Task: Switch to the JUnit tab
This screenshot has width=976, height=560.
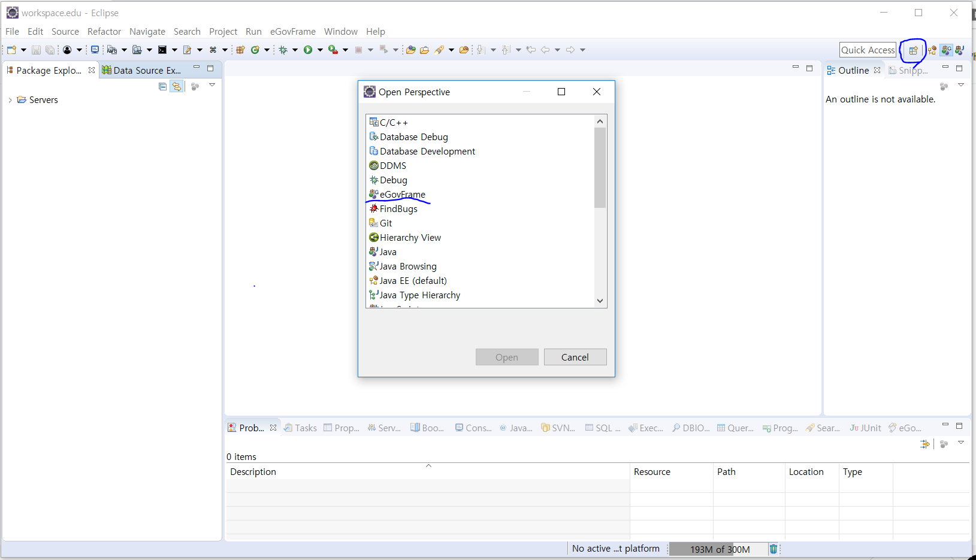Action: [x=865, y=428]
